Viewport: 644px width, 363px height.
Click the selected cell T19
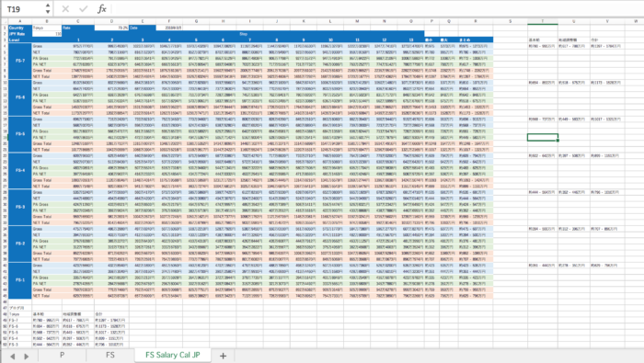(x=543, y=138)
